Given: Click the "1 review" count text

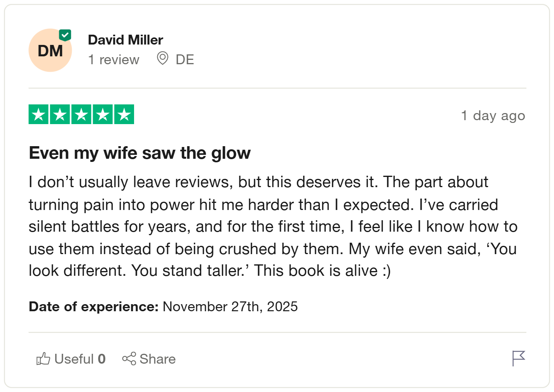Looking at the screenshot, I should pyautogui.click(x=114, y=59).
